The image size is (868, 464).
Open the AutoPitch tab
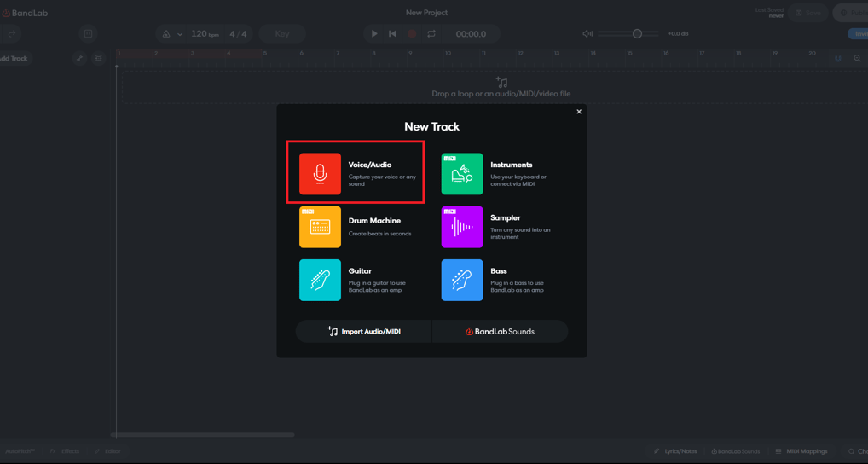point(20,451)
